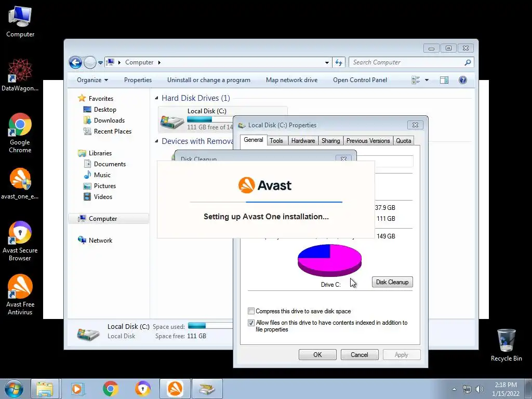Launch Google Chrome from the desktop
The image size is (532, 399).
20,133
